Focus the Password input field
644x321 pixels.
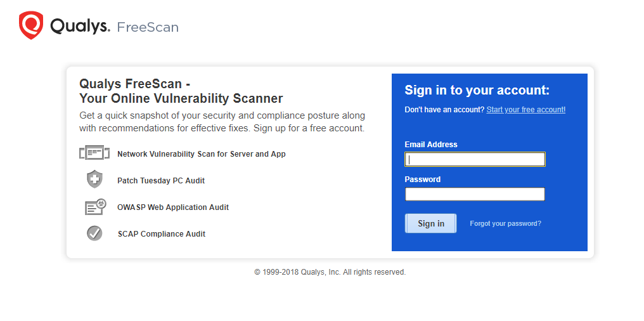click(x=475, y=194)
